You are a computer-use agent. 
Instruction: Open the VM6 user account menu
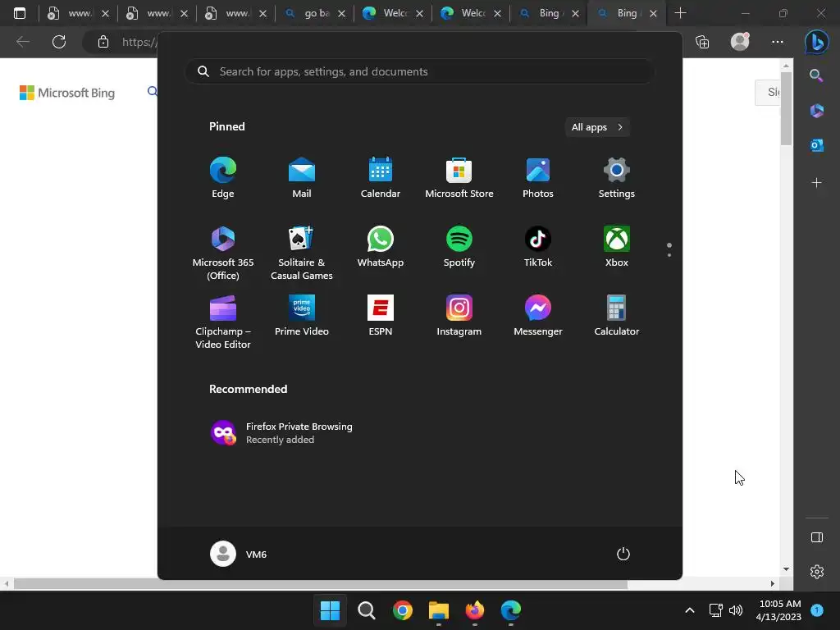(x=239, y=554)
